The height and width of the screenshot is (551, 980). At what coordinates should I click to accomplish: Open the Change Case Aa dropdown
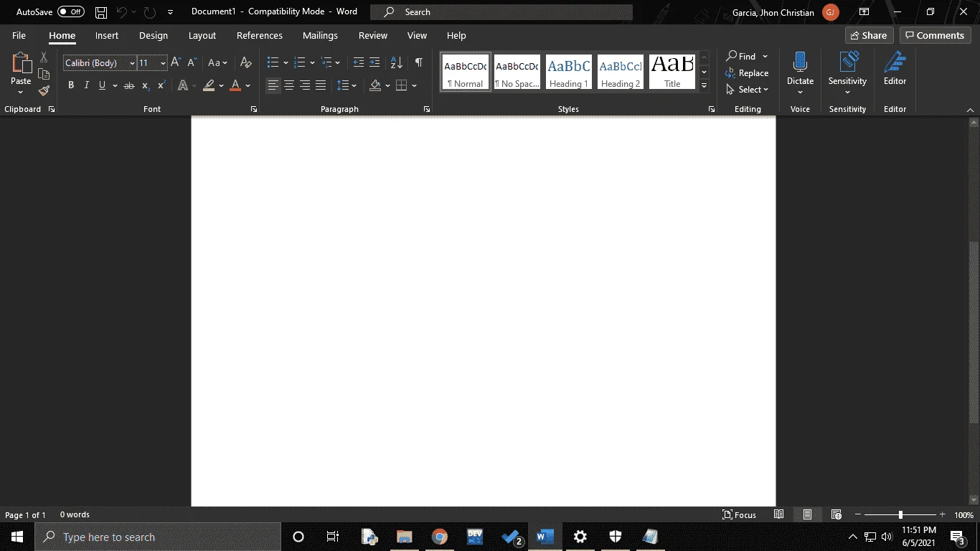pos(217,63)
